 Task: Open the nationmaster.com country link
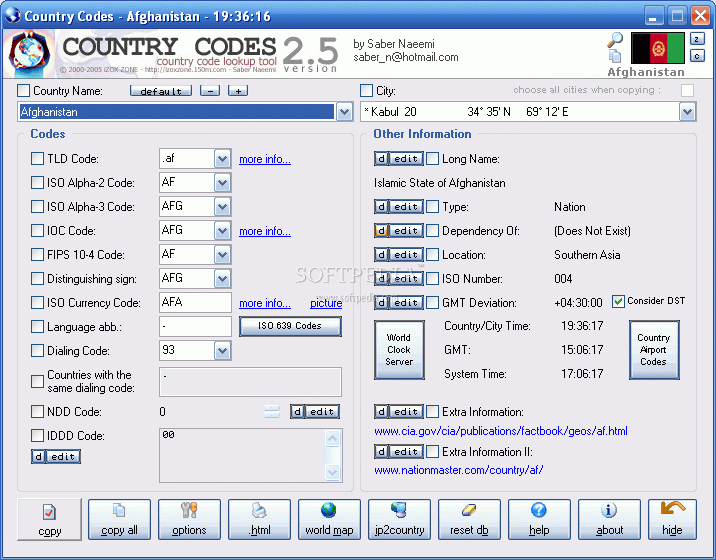tap(458, 470)
